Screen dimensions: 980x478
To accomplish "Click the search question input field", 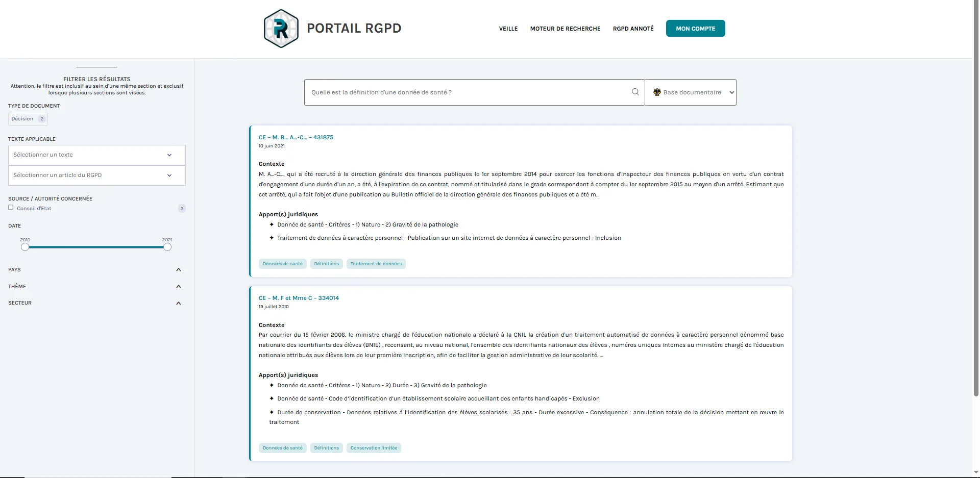I will click(474, 92).
